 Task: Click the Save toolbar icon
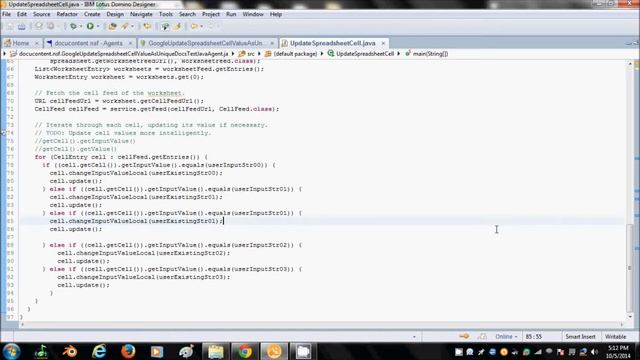22,27
